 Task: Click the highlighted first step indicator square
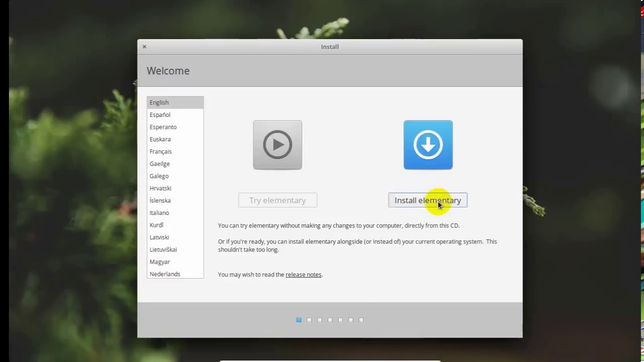(299, 320)
